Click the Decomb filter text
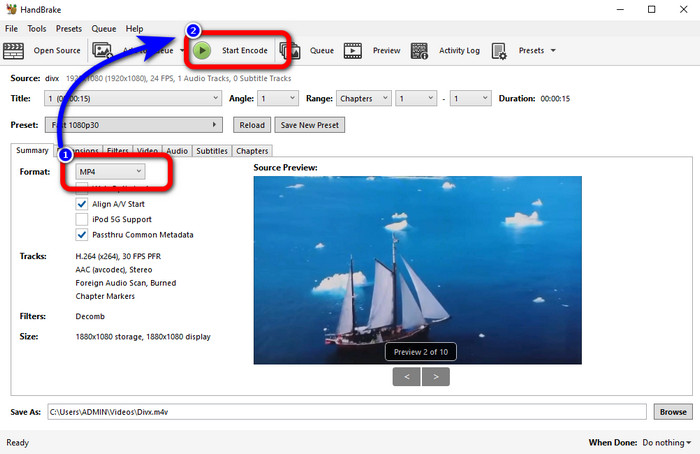This screenshot has width=700, height=454. (x=90, y=316)
